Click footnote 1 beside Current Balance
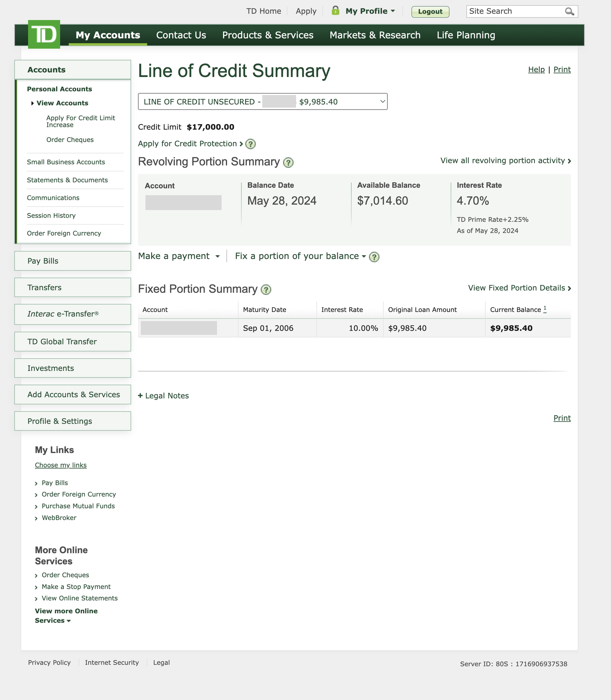This screenshot has height=700, width=611. 545,309
